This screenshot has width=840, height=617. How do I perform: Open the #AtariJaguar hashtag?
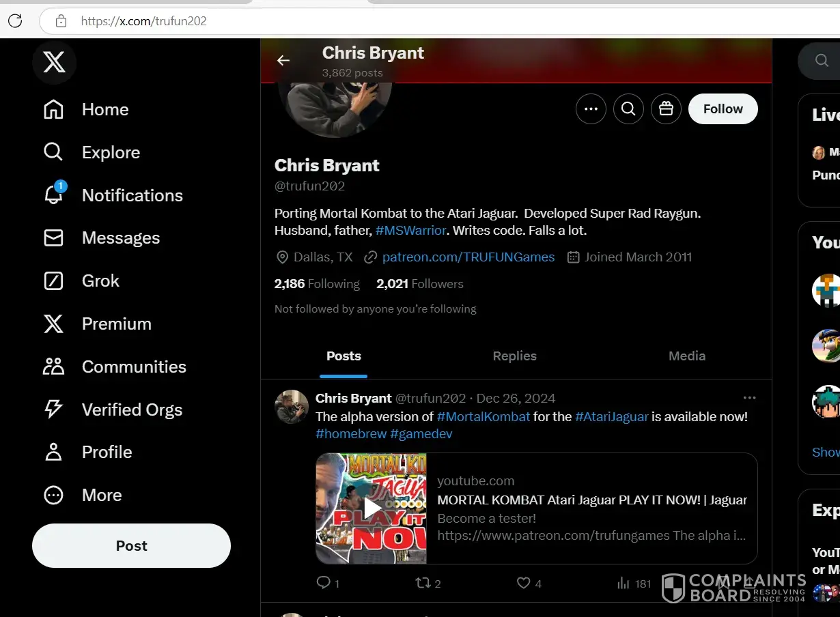tap(612, 416)
